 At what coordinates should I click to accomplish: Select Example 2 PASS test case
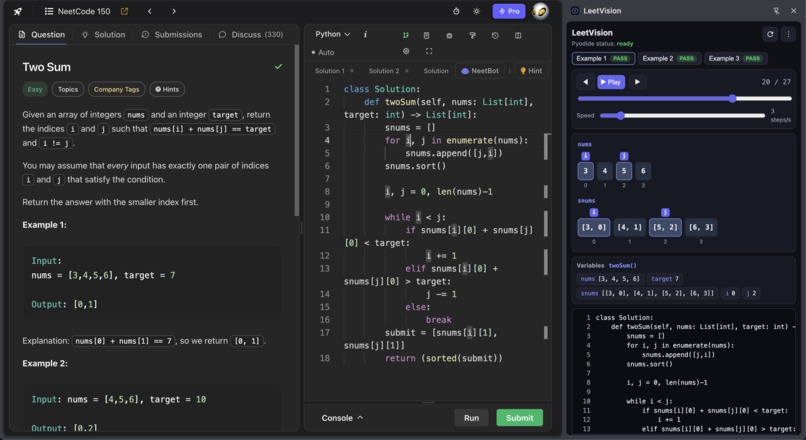point(669,59)
